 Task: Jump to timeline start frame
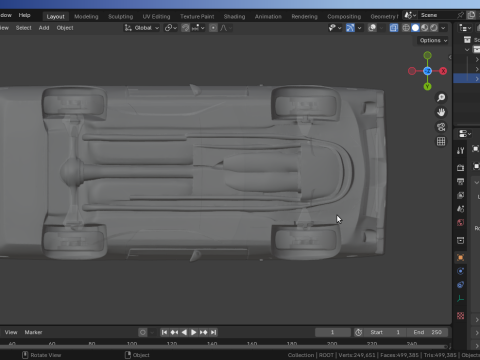[164, 332]
